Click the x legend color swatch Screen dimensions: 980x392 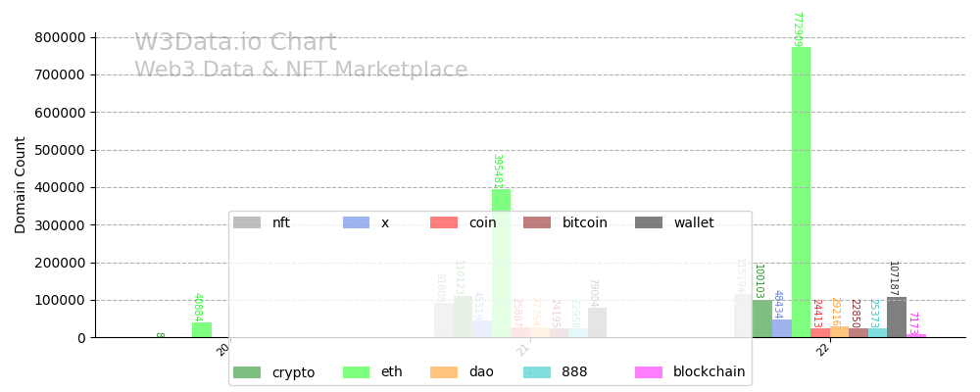tap(356, 222)
